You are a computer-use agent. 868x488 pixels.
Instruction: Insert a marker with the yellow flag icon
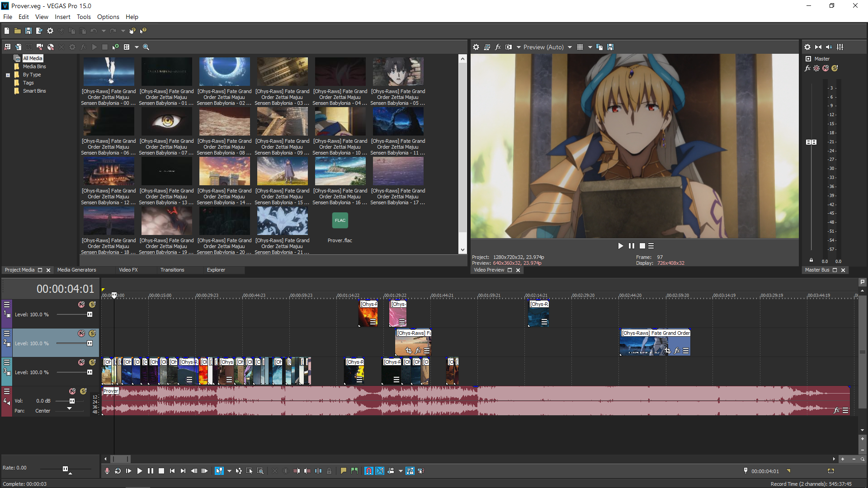[x=344, y=471]
